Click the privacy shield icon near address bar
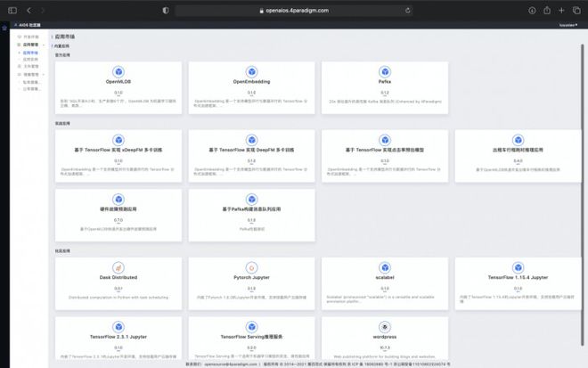This screenshot has height=368, width=588. [166, 11]
